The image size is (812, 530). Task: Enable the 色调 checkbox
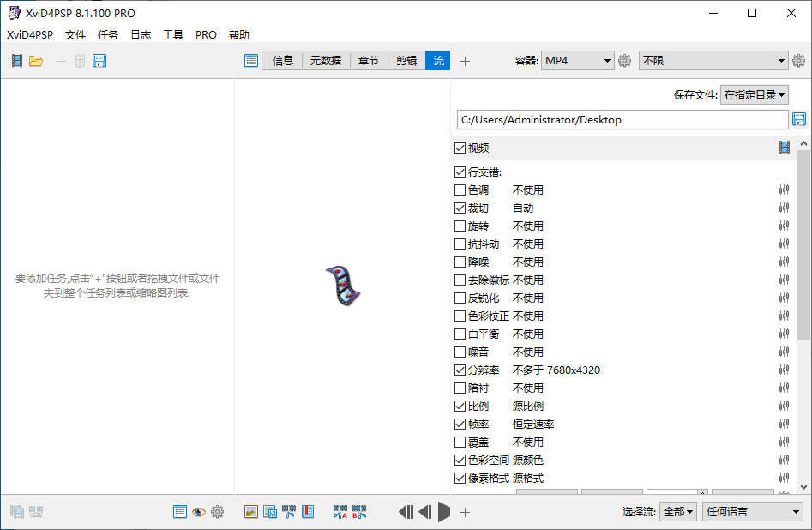(460, 190)
